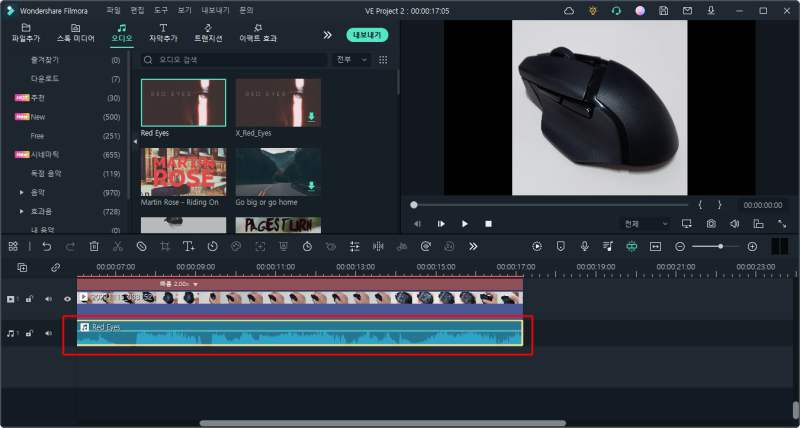Undo the last timeline edit

[46, 247]
